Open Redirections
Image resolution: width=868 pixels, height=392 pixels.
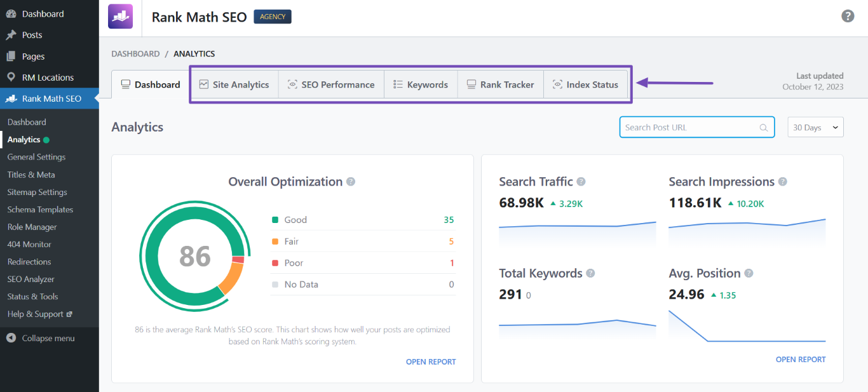click(x=50, y=262)
